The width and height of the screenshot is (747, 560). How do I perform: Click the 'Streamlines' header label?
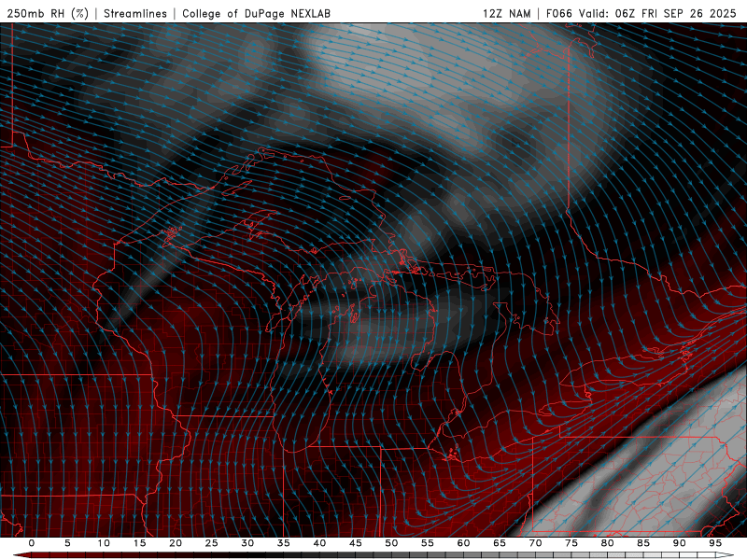(x=135, y=13)
